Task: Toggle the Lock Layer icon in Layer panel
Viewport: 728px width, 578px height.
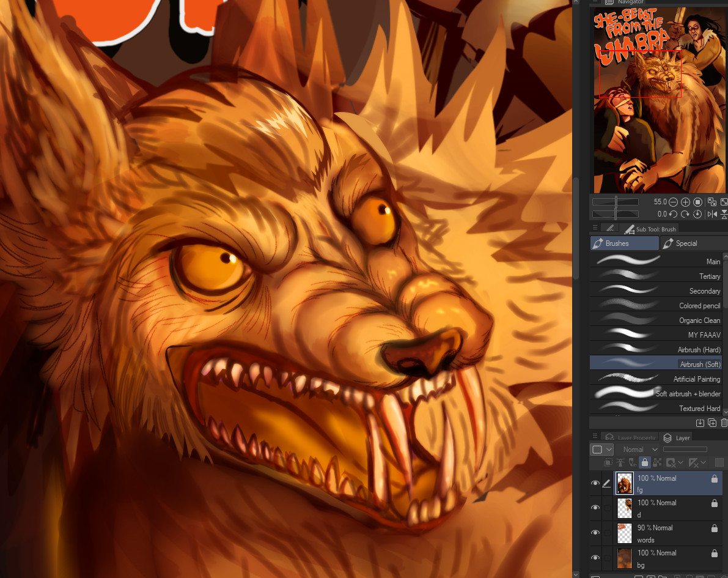Action: [x=644, y=463]
